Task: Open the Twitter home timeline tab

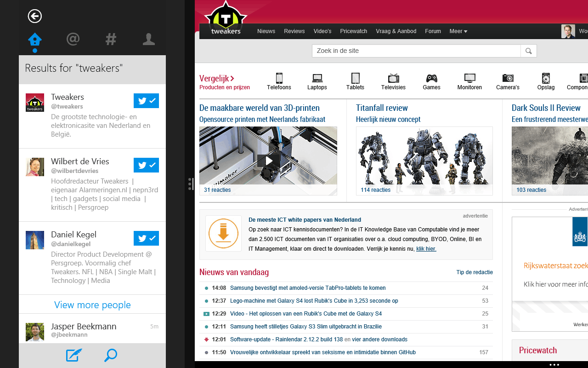Action: tap(35, 40)
